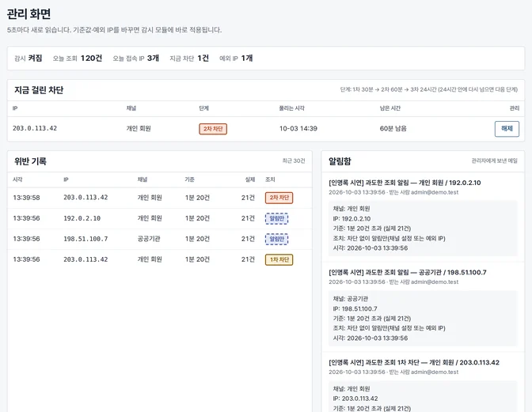
Task: Select IP 198.51.100.7 in 위반 기록
Action: [x=85, y=239]
